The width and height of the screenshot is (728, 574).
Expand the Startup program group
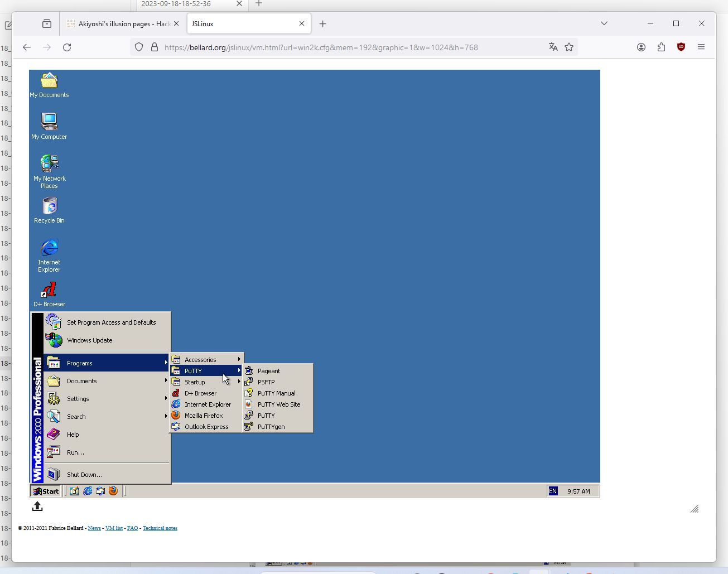(206, 382)
